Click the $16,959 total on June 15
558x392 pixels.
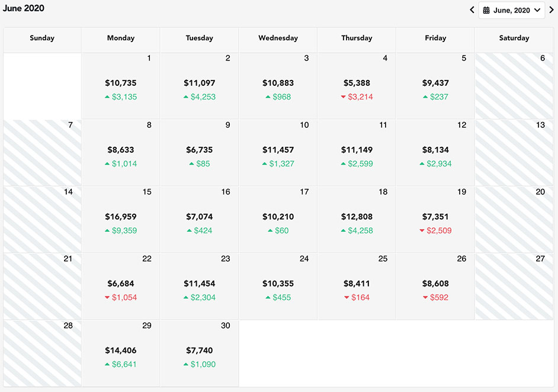121,217
